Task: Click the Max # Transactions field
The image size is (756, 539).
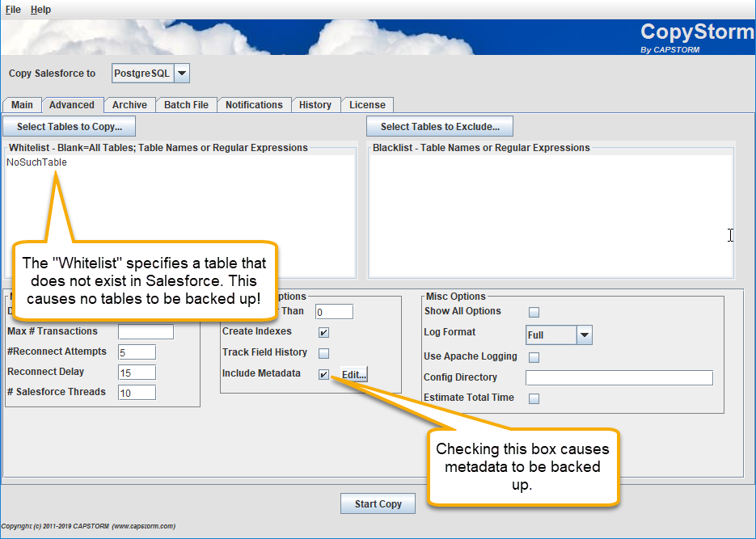Action: pyautogui.click(x=146, y=331)
